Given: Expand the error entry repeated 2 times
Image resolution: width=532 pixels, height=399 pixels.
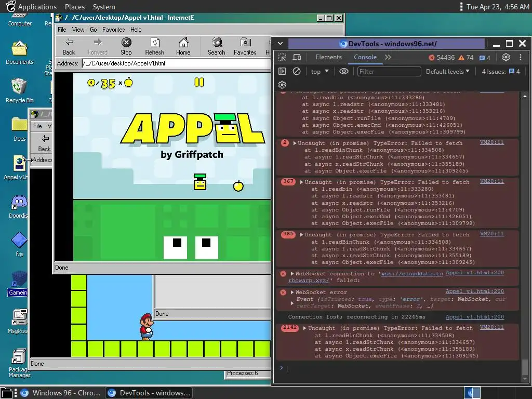Looking at the screenshot, I should click(x=295, y=143).
